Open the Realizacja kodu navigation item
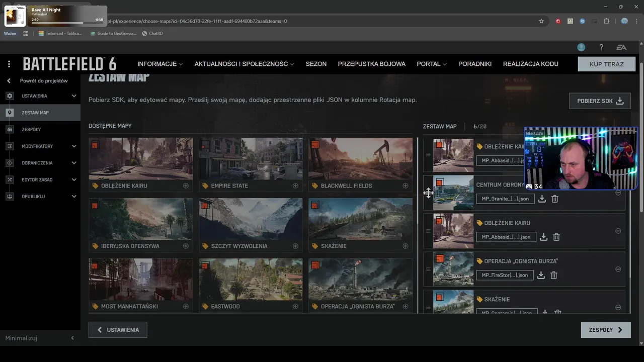The height and width of the screenshot is (362, 644). click(531, 64)
